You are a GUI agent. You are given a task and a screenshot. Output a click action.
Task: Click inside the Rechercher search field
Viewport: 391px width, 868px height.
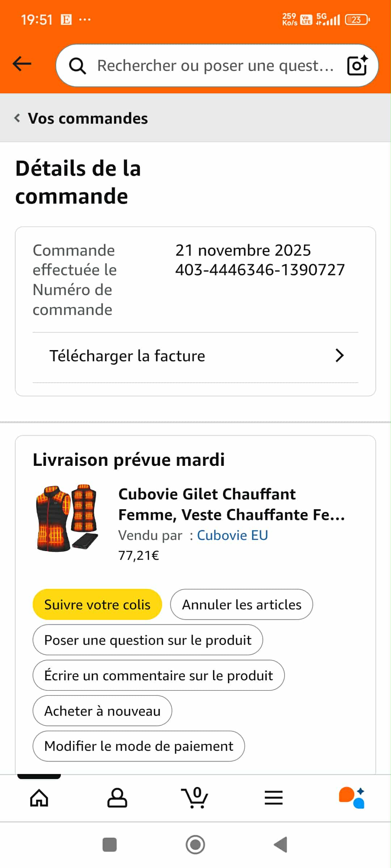click(x=215, y=66)
